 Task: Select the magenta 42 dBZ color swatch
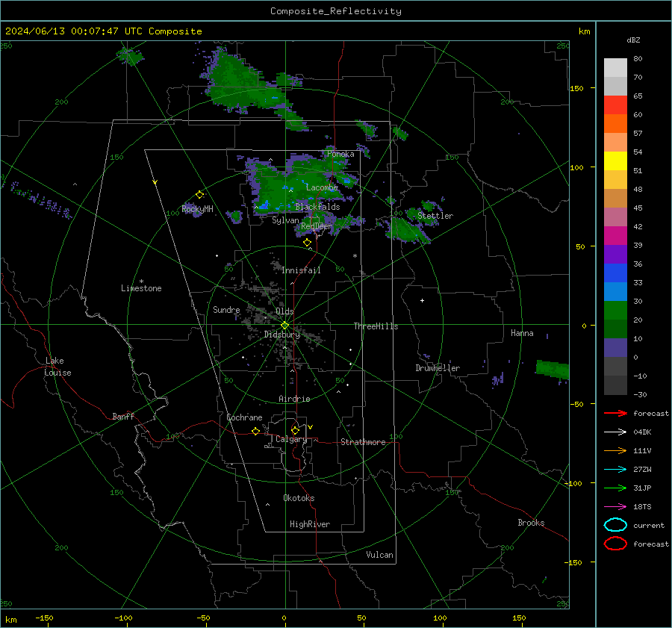[615, 235]
